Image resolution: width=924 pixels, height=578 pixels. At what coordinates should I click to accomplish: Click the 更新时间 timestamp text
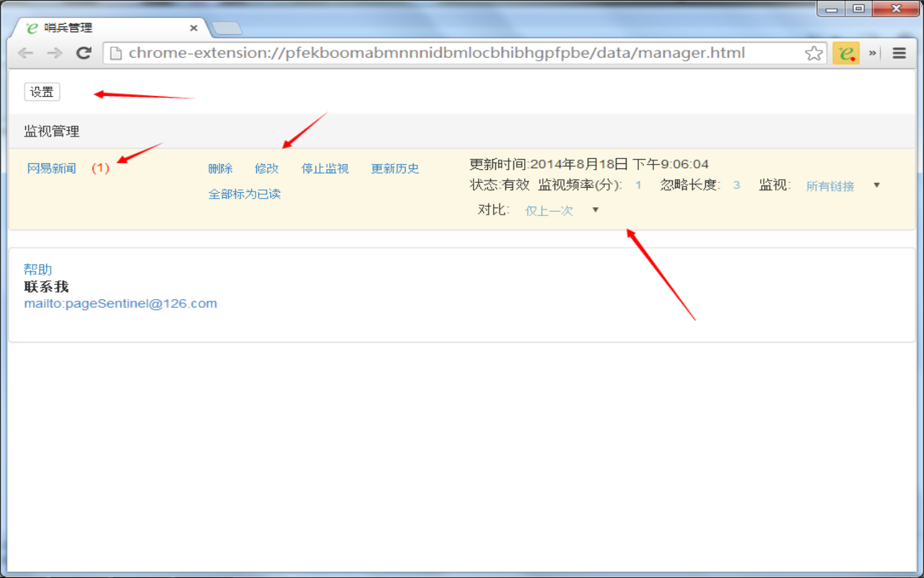coord(589,164)
